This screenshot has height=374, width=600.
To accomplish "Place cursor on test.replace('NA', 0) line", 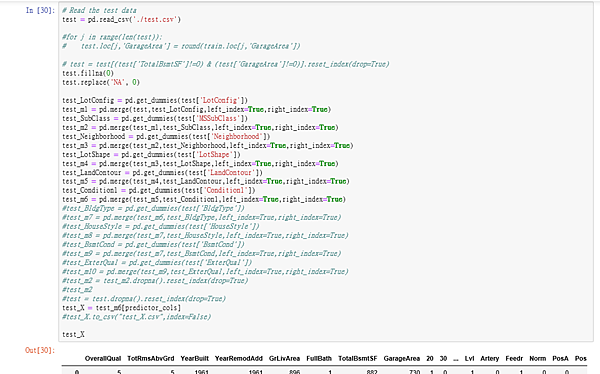I will (101, 82).
